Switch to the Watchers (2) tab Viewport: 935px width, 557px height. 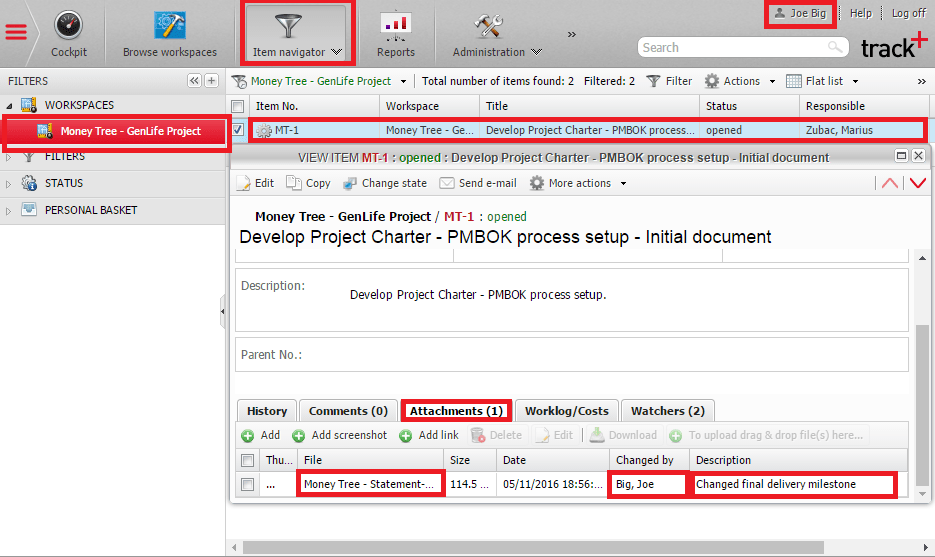[667, 411]
